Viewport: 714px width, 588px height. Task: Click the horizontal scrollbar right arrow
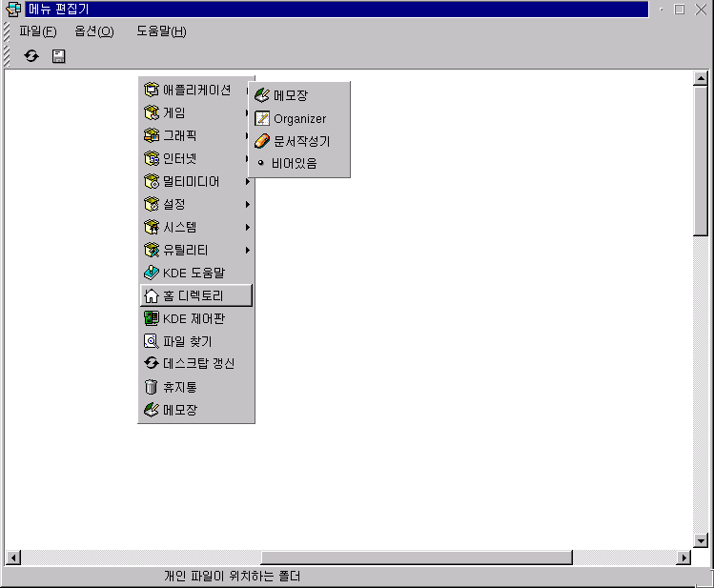click(683, 558)
